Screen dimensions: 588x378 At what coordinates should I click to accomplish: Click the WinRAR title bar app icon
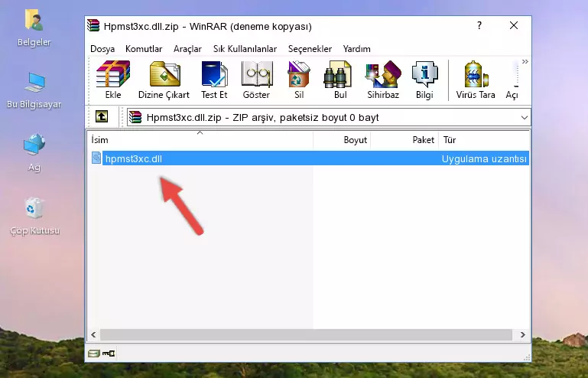click(93, 25)
